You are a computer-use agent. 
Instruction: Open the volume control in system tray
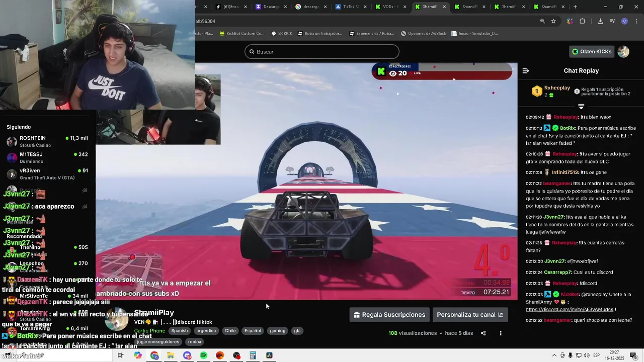point(587,355)
